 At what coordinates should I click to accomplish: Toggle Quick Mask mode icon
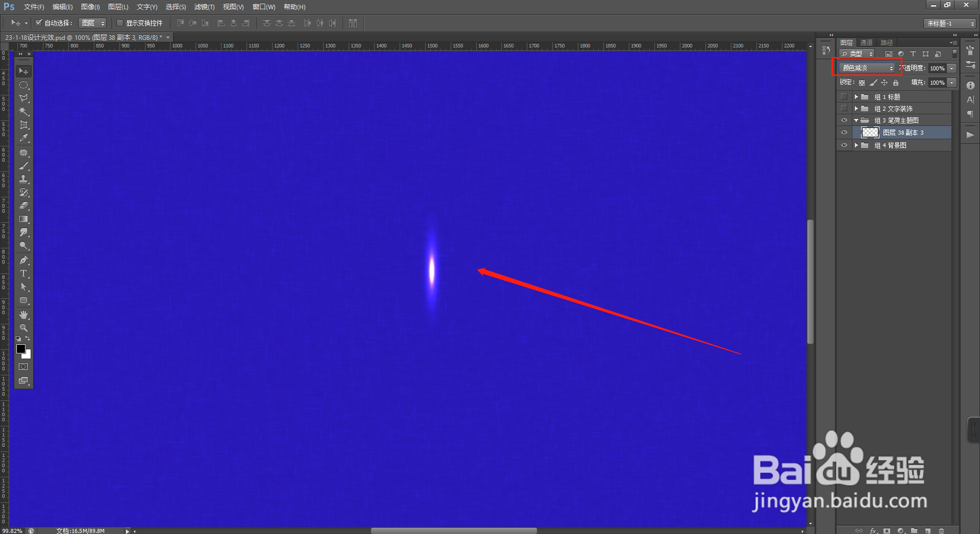23,367
